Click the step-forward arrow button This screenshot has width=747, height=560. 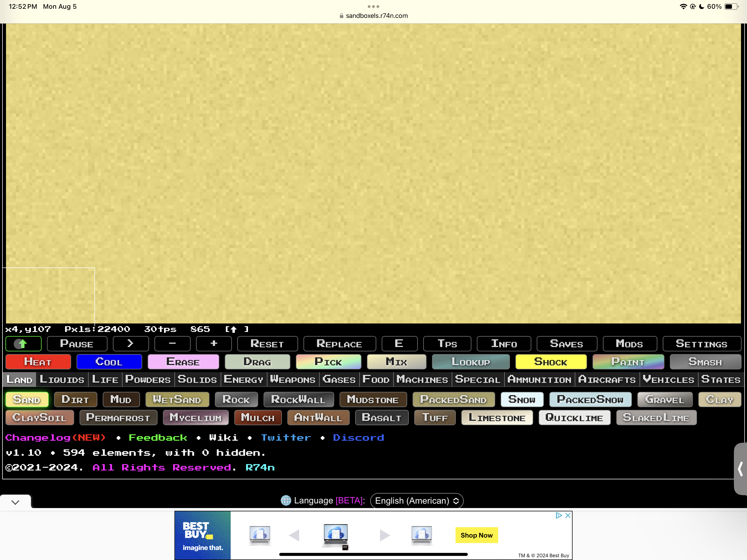coord(130,344)
